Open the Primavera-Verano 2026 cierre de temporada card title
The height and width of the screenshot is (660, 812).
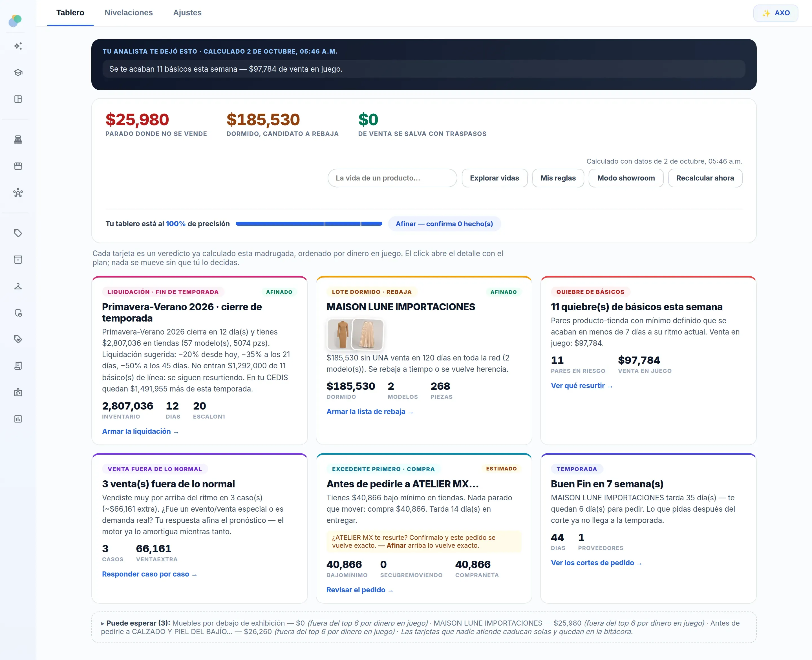pos(182,313)
